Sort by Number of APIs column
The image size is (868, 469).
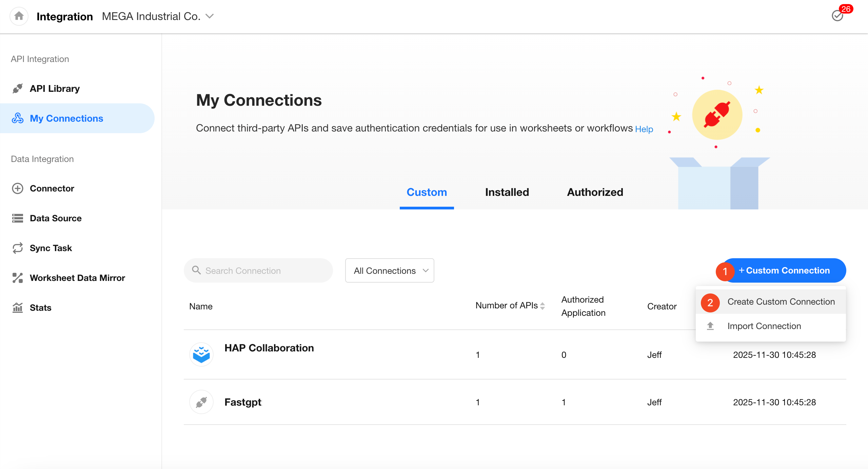coord(542,306)
